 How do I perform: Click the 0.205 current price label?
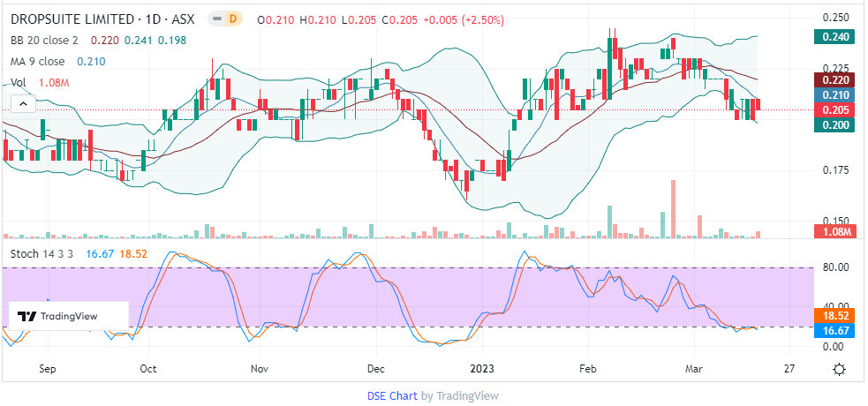(x=835, y=109)
